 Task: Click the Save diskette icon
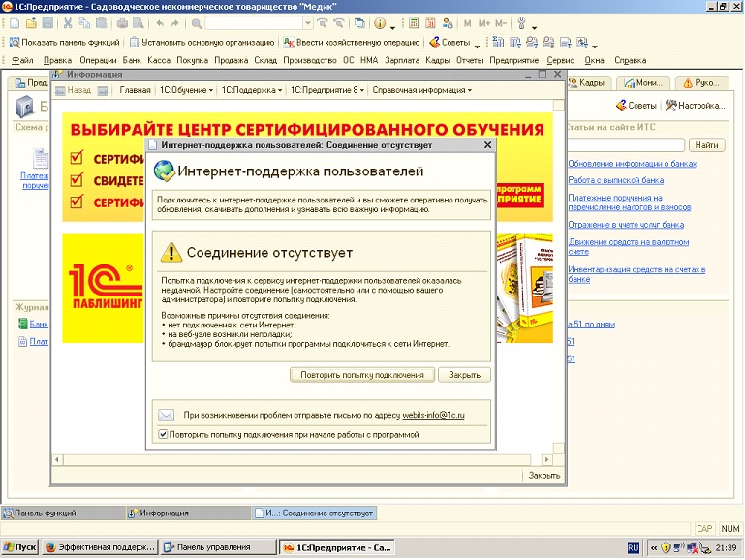[x=47, y=23]
